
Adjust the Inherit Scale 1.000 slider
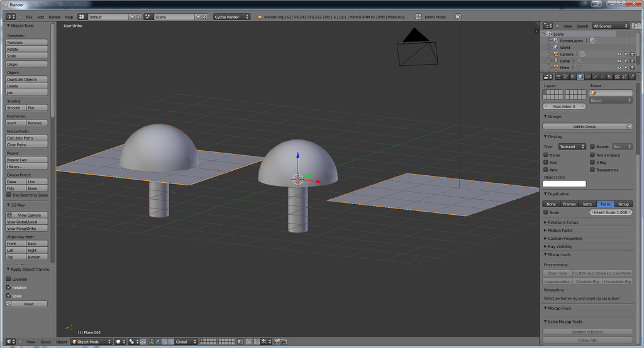click(610, 212)
